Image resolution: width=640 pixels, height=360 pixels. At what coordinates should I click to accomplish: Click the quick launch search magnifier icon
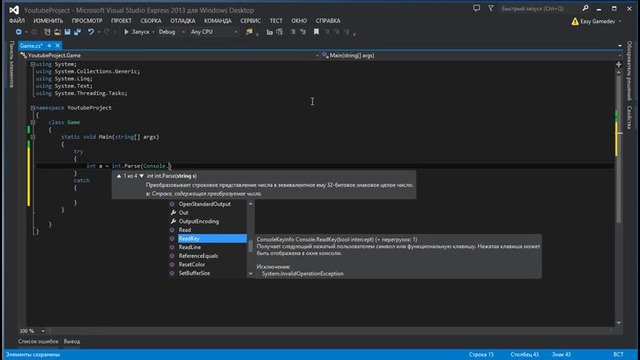click(585, 8)
